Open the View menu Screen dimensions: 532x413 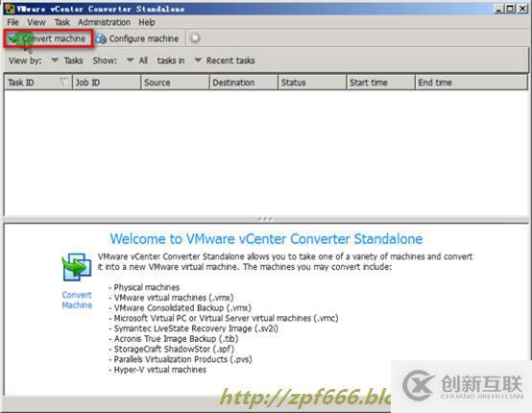coord(36,22)
